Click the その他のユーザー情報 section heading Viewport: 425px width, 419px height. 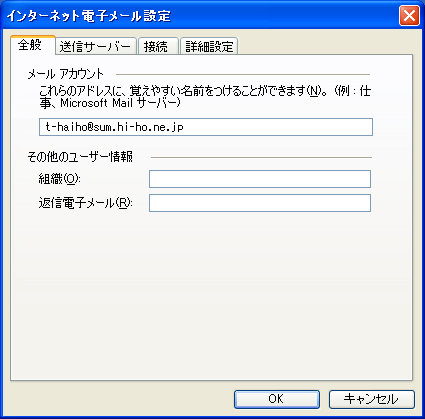coord(80,156)
